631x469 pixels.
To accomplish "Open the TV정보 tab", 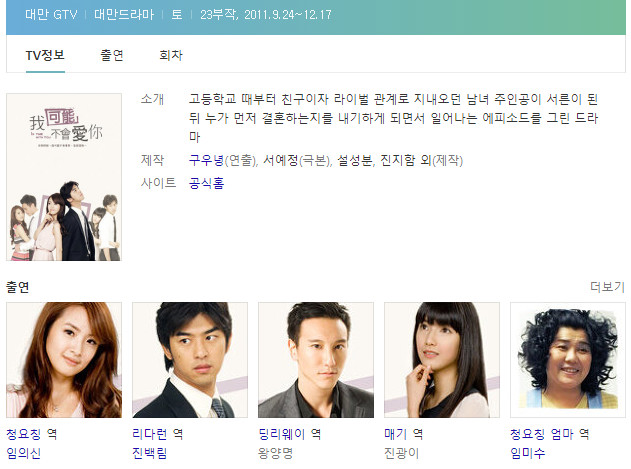I will point(45,55).
